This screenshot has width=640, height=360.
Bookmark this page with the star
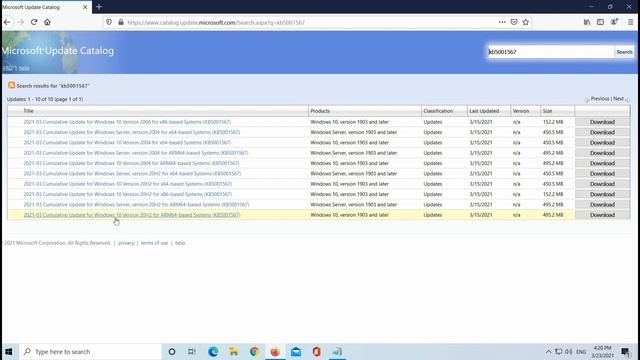526,22
